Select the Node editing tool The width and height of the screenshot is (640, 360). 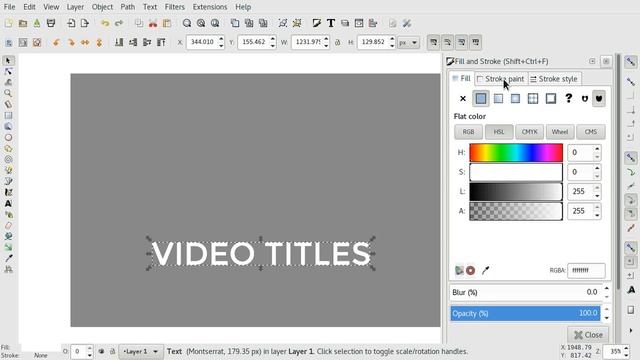8,72
